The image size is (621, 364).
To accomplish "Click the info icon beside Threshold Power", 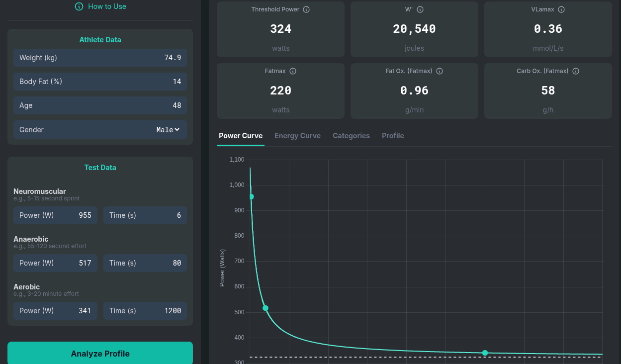I will coord(306,9).
